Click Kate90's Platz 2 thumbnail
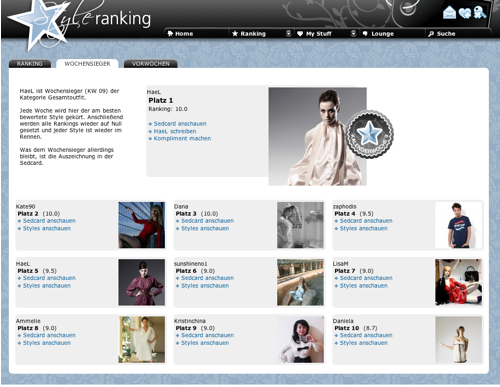500x387 pixels. (142, 225)
